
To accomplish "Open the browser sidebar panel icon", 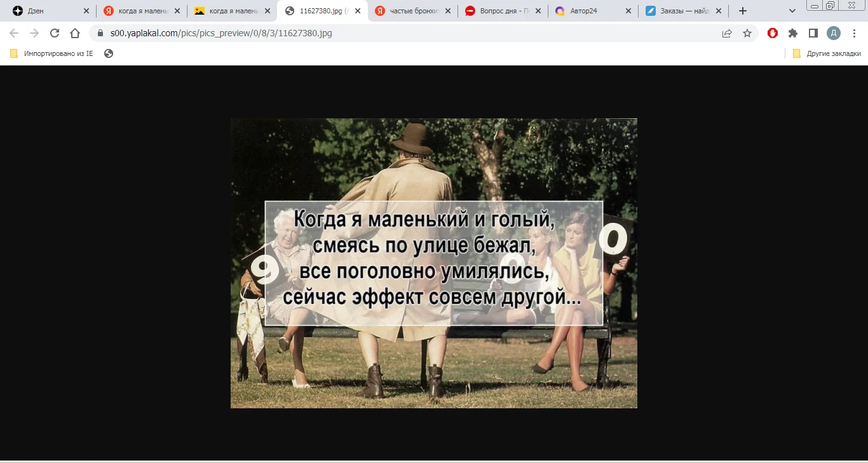I will point(813,33).
